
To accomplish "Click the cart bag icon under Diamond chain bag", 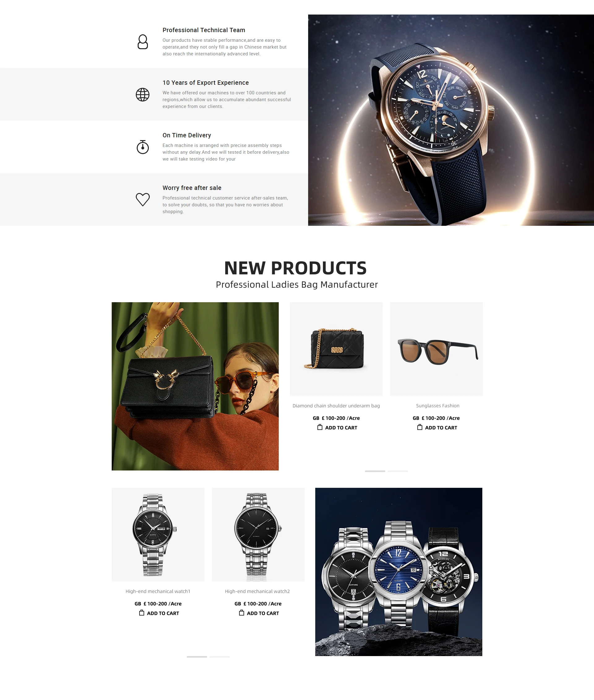I will click(x=320, y=427).
